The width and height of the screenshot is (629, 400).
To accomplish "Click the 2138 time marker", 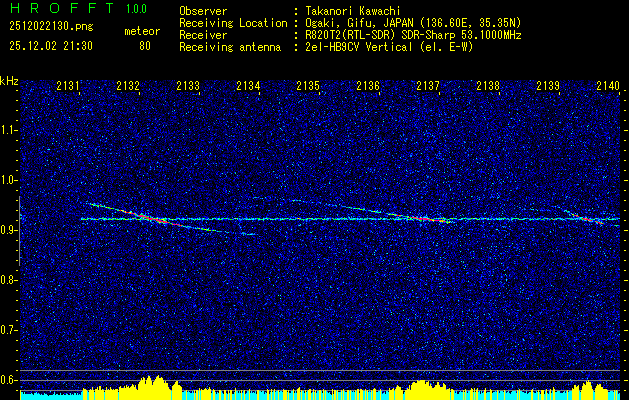I will (x=488, y=85).
